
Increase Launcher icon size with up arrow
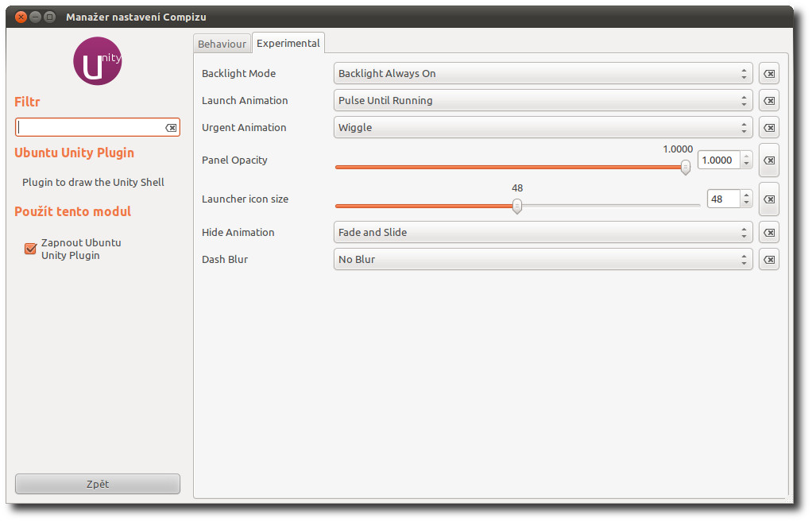click(746, 195)
